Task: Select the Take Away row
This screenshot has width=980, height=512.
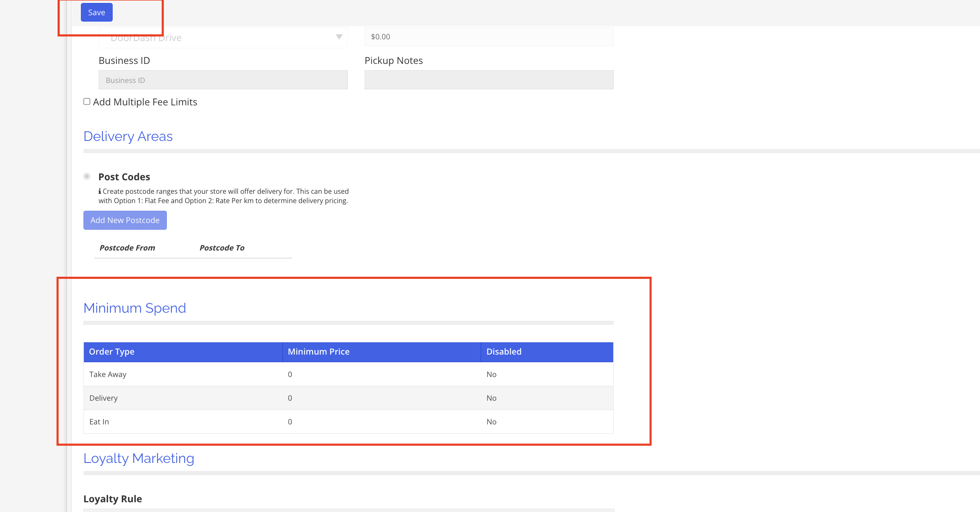Action: (x=108, y=374)
